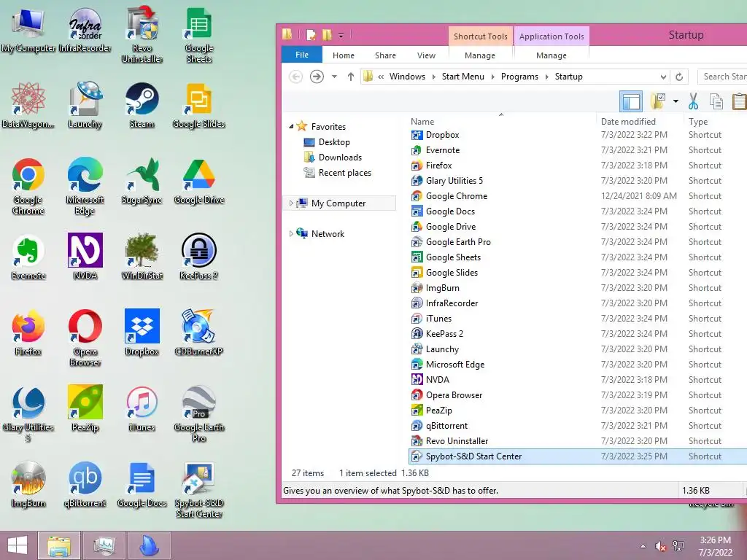Open Quick Access Toolbar customize dropdown
Screen dimensions: 747x560
coord(341,35)
